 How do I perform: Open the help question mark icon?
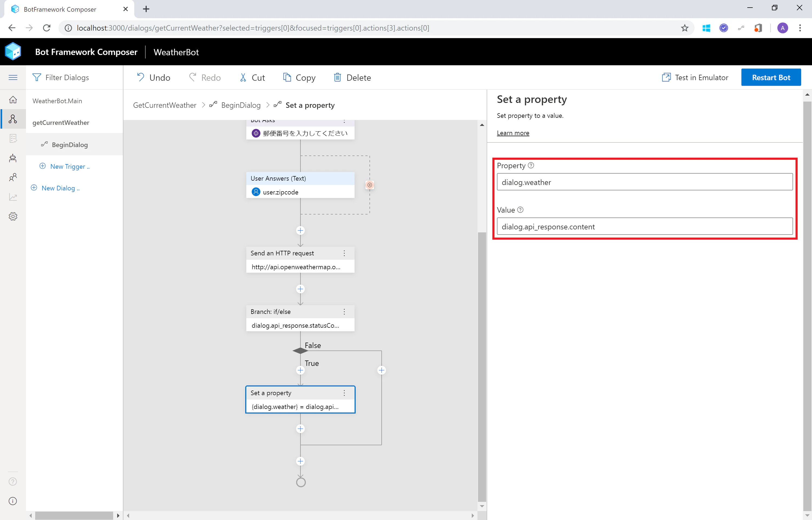click(13, 482)
